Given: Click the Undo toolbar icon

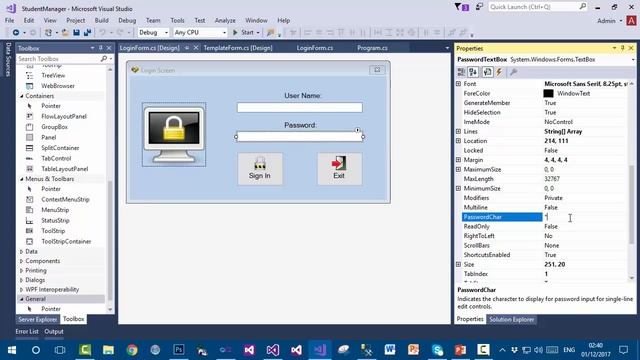Looking at the screenshot, I should (x=102, y=32).
